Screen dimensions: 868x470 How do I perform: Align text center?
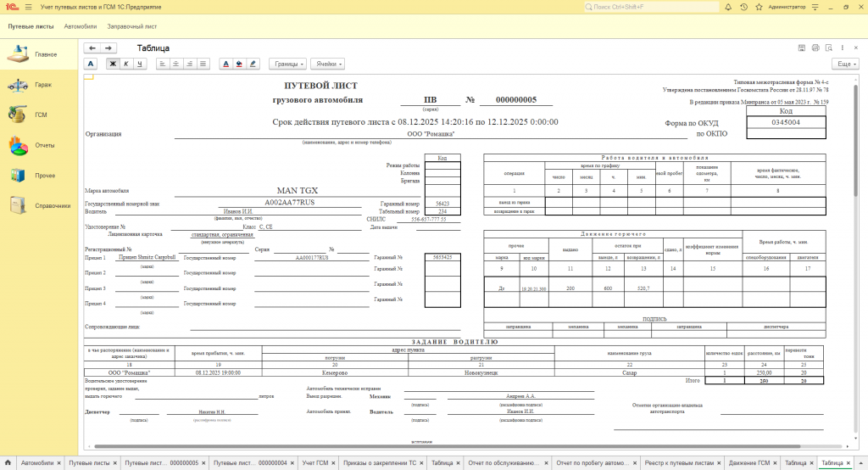(176, 64)
